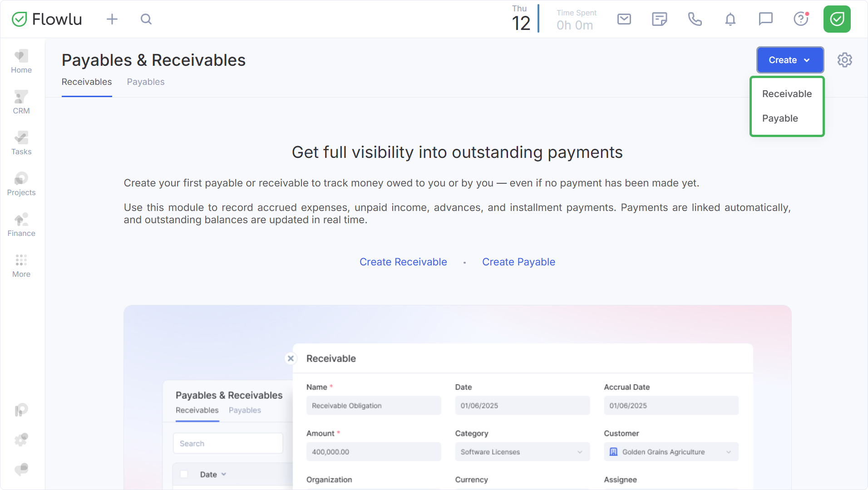Viewport: 868px width, 490px height.
Task: Click the plus quick-add icon
Action: pyautogui.click(x=112, y=19)
